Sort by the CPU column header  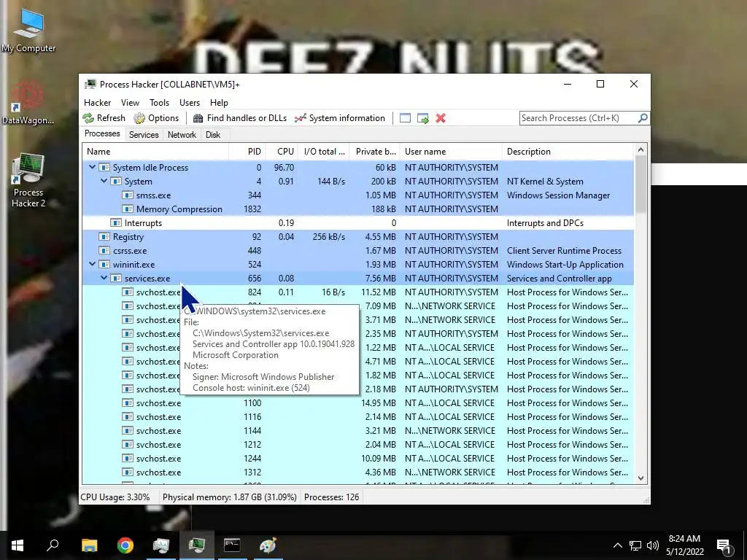click(x=282, y=152)
